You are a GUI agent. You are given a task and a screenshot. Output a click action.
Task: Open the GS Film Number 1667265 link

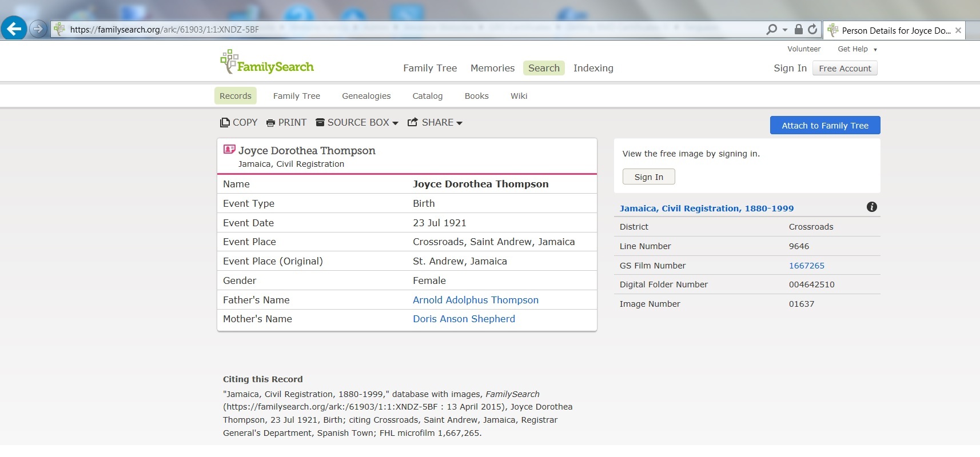[x=806, y=266]
